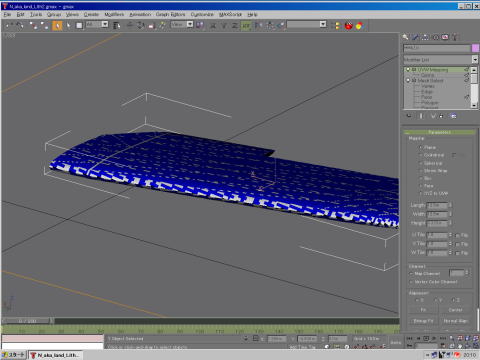Viewport: 480px width, 360px height.
Task: Select the Planar mapping radio button
Action: coord(421,147)
